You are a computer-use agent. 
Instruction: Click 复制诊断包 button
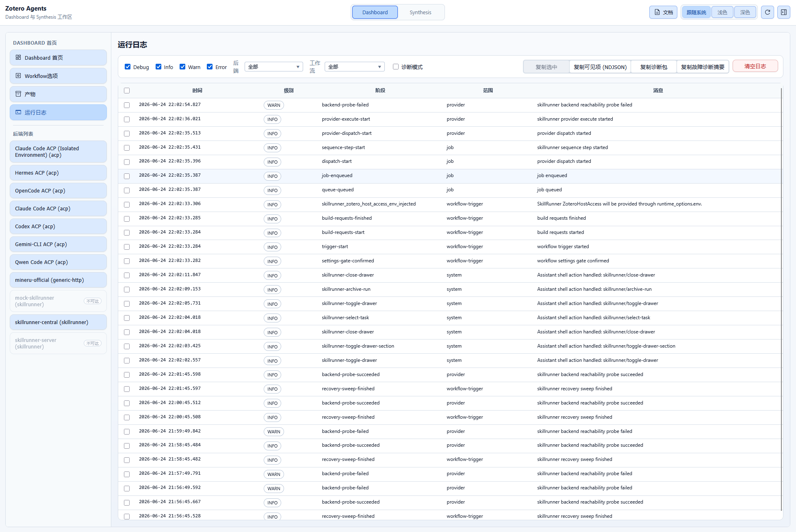tap(653, 67)
